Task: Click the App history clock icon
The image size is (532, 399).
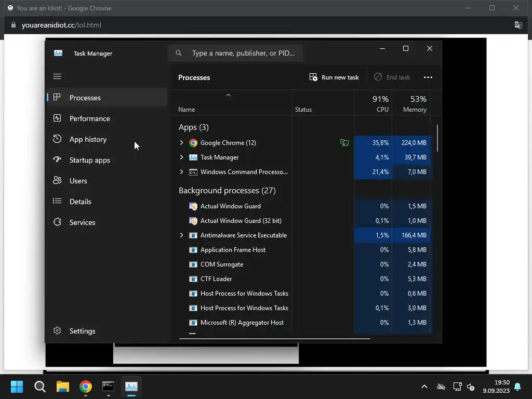Action: [57, 139]
